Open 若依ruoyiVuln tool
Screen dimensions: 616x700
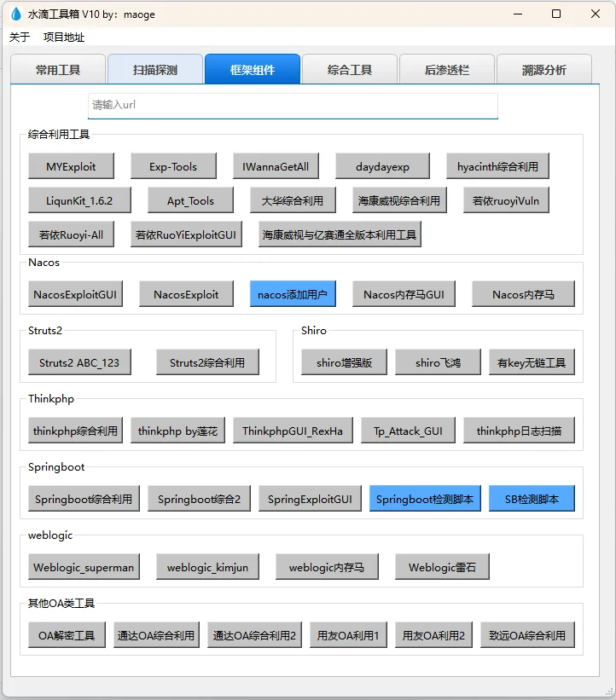506,200
